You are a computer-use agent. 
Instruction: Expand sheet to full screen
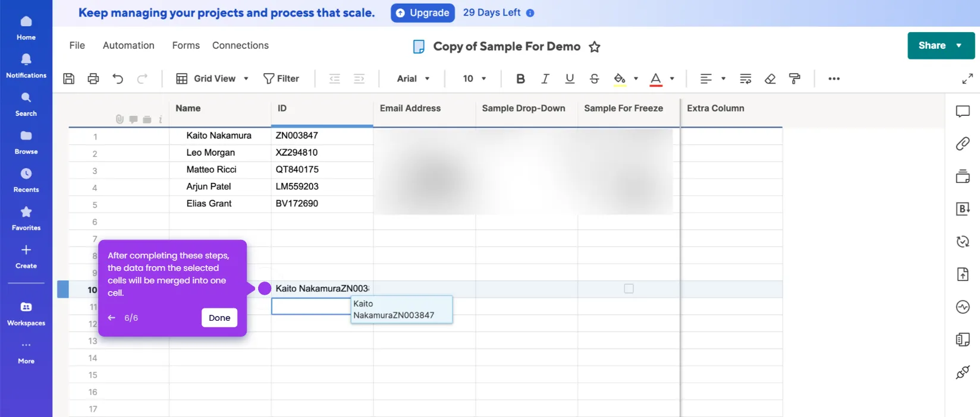968,78
